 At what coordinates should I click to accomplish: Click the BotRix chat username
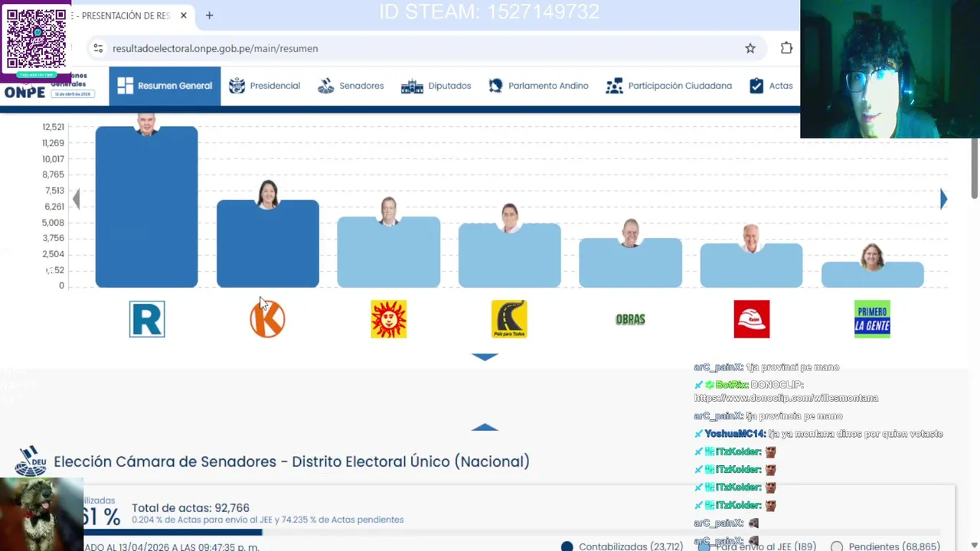(x=730, y=385)
